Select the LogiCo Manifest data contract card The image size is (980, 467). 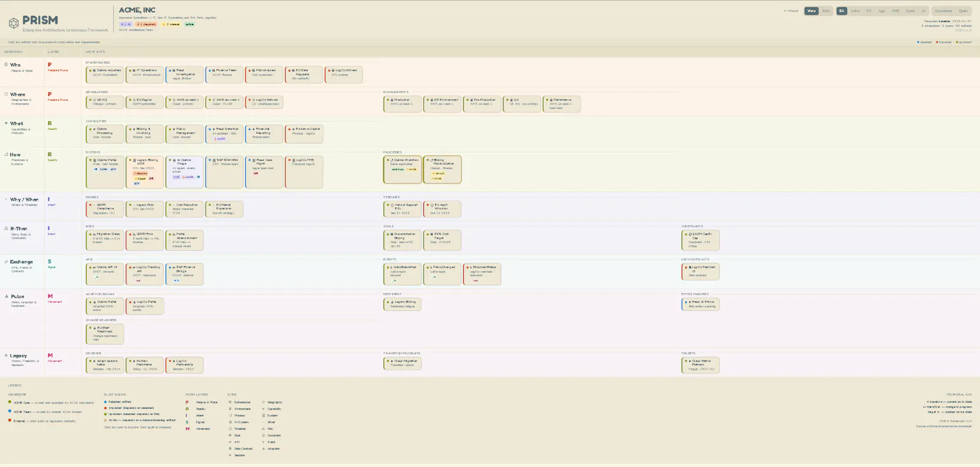point(700,272)
